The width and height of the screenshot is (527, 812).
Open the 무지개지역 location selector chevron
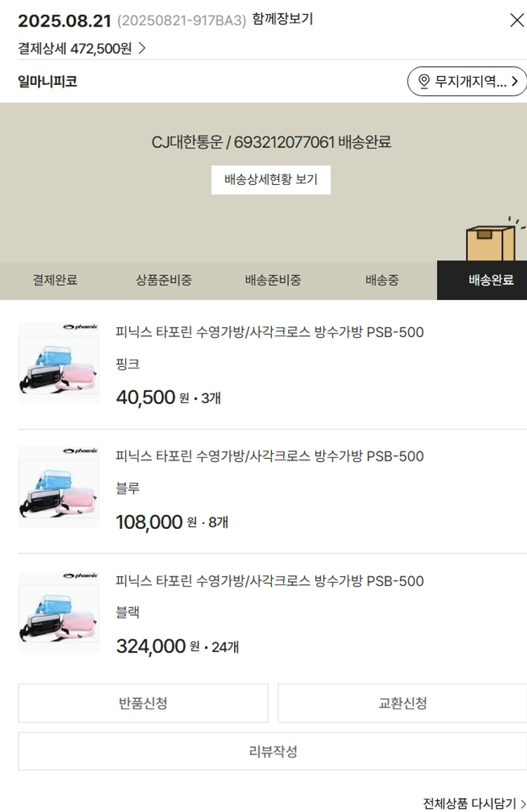(x=515, y=81)
